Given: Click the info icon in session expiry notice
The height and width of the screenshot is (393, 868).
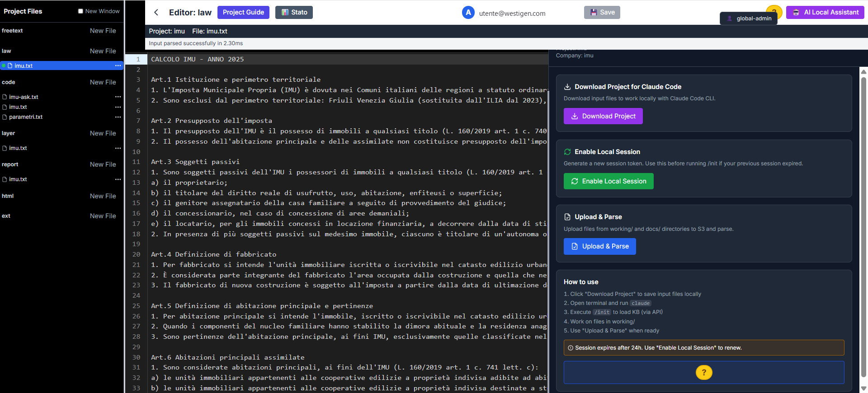Looking at the screenshot, I should click(x=571, y=348).
